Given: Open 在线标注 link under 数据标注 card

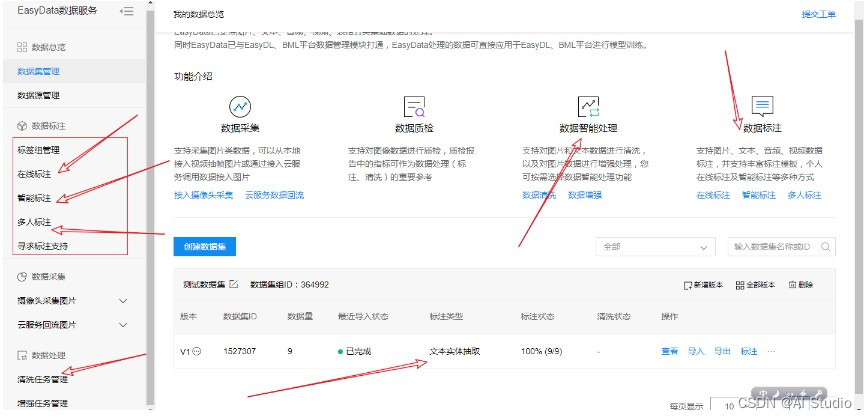Looking at the screenshot, I should point(713,195).
